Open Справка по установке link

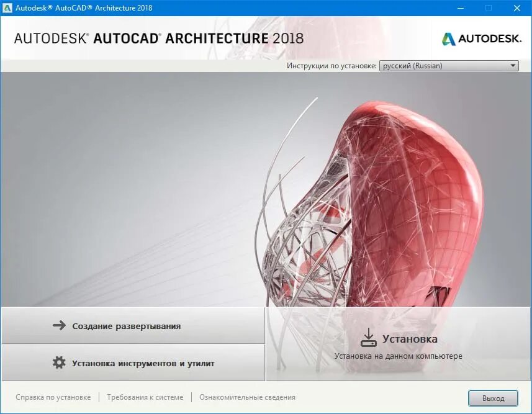tap(53, 397)
